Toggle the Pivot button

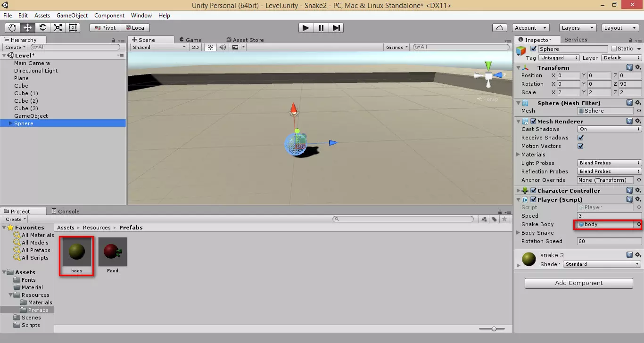coord(105,28)
